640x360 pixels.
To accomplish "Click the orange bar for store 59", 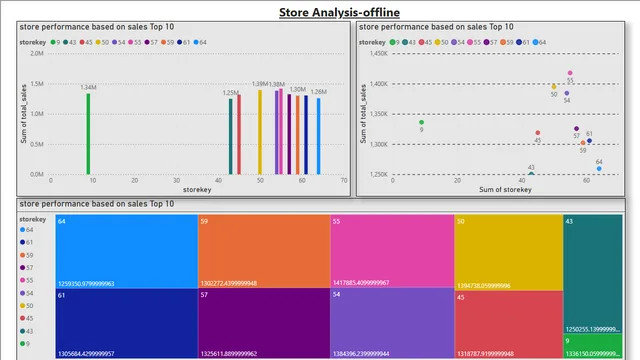I will 298,135.
